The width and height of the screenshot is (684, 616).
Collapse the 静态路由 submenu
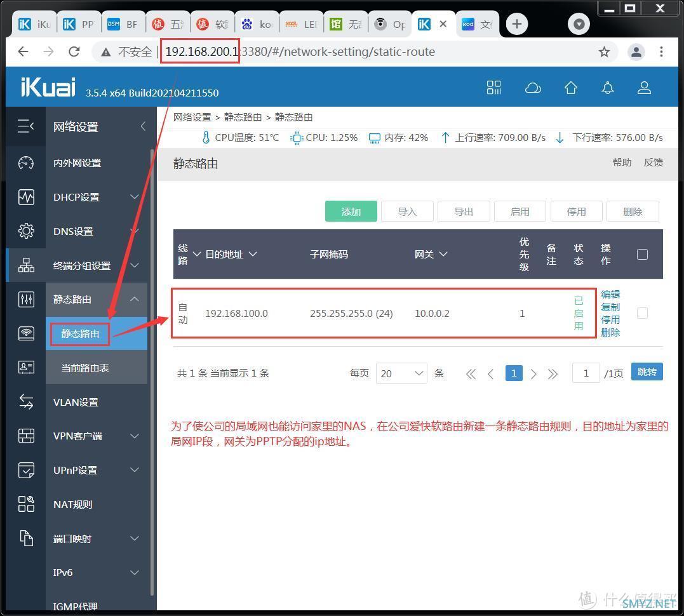pyautogui.click(x=135, y=299)
